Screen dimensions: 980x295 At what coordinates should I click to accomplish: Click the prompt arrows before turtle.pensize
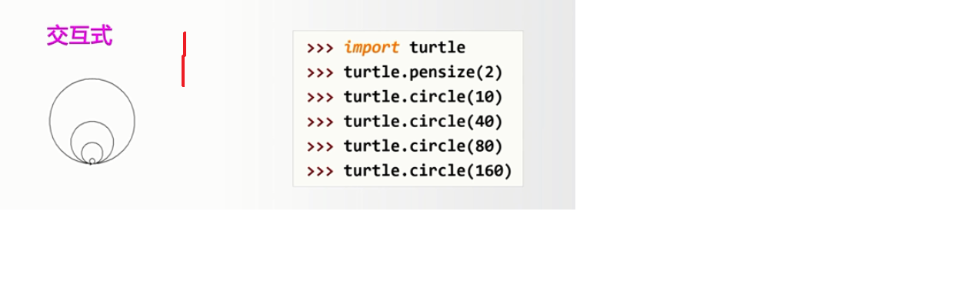(320, 72)
